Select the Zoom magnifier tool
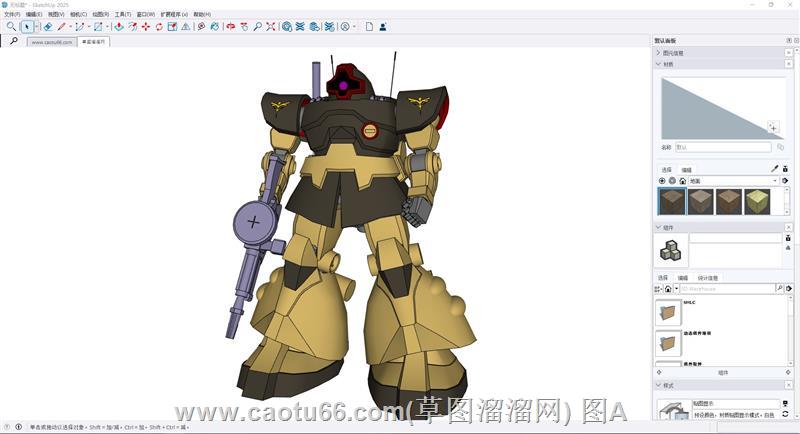The width and height of the screenshot is (800, 434). tap(258, 27)
